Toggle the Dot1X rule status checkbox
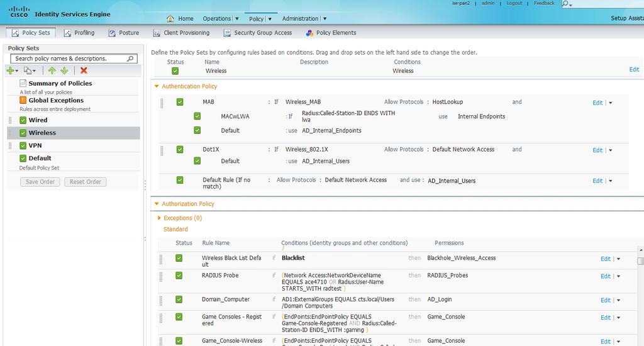Viewport: 644px width, 346px height. 180,150
